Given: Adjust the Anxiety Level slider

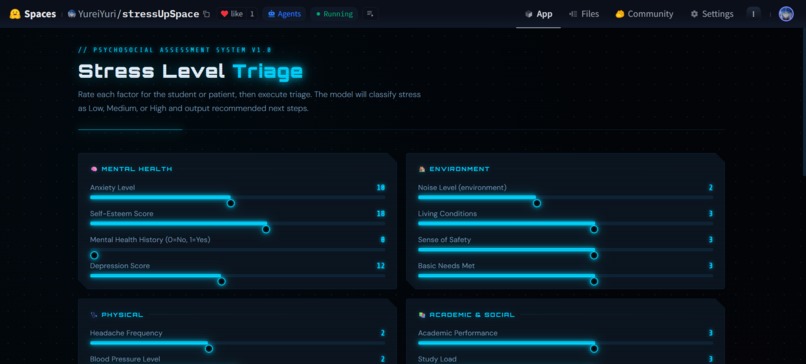Looking at the screenshot, I should [237, 197].
